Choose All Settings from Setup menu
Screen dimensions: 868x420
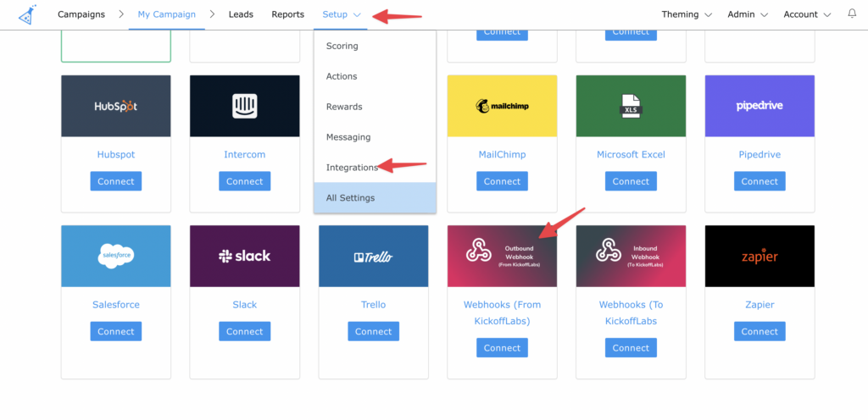[375, 198]
